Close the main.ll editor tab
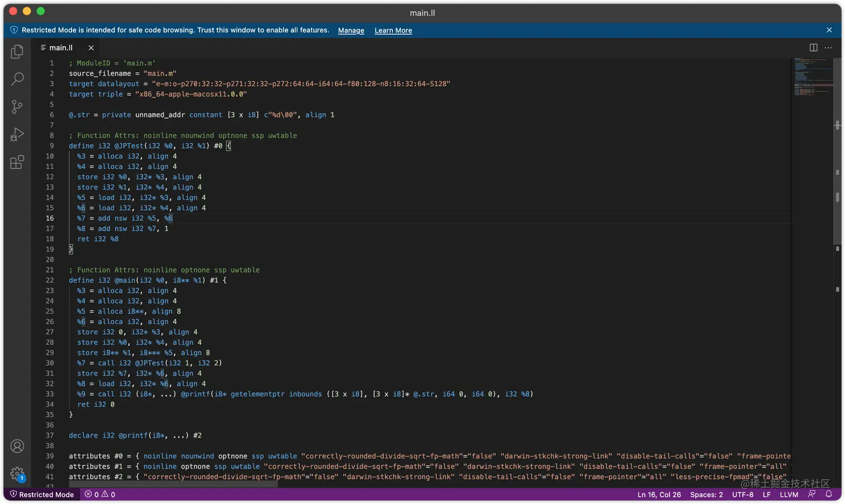Viewport: 845px width, 504px height. point(91,48)
